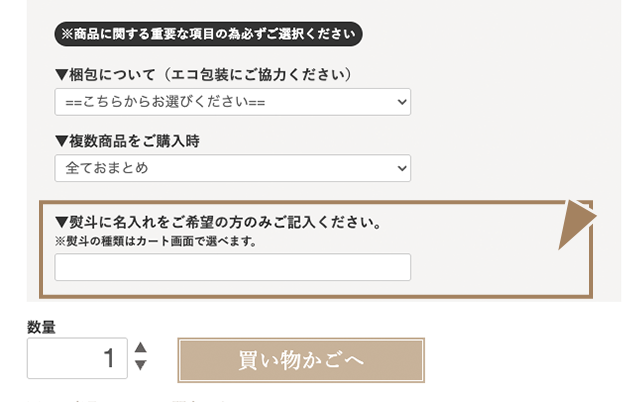The width and height of the screenshot is (643, 402).
Task: Click the note ※熨斗の種類はカート画面で選べます
Action: pyautogui.click(x=155, y=241)
